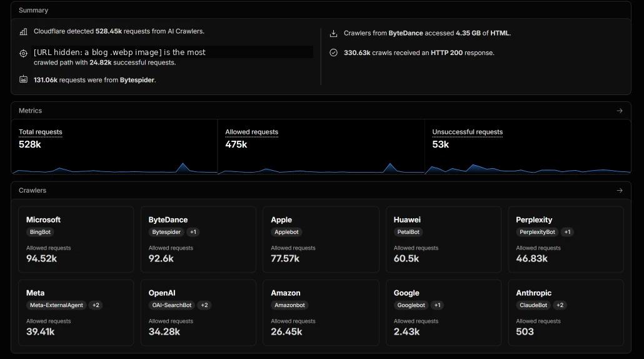Click the 330.63k crawls HTTP 200 sentence
This screenshot has height=359, width=644.
click(419, 53)
